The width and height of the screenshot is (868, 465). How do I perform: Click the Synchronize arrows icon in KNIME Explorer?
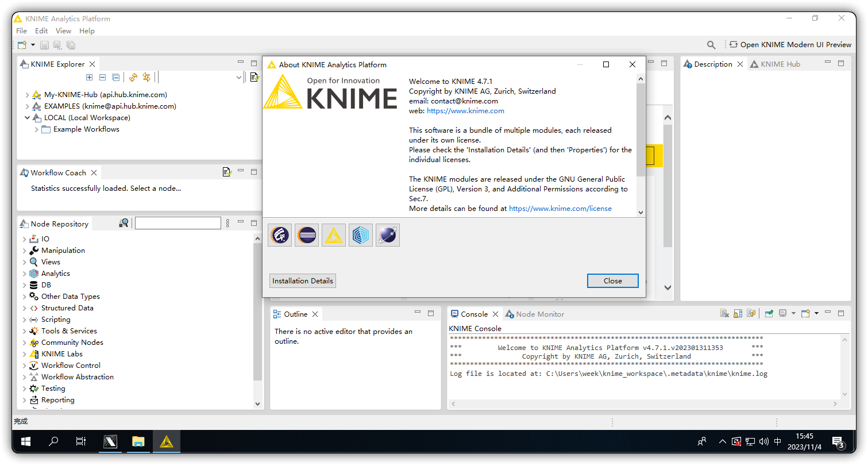coord(146,77)
